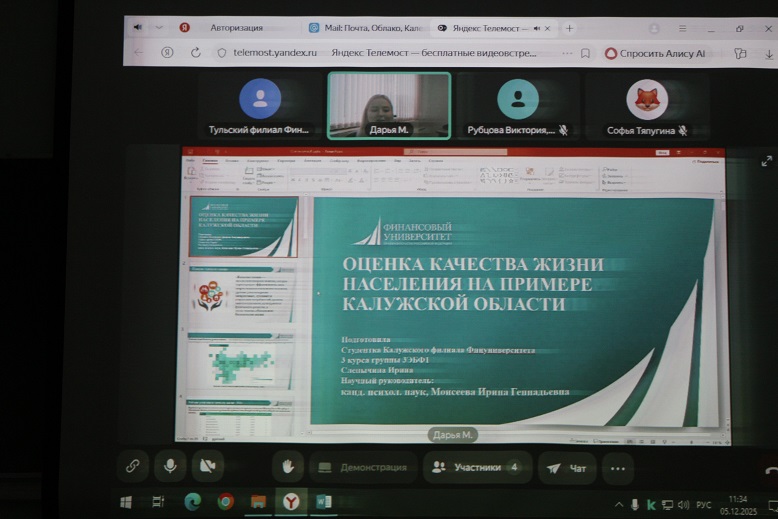Screen dimensions: 778x519
Task: Show hidden system tray icons
Action: [619, 503]
